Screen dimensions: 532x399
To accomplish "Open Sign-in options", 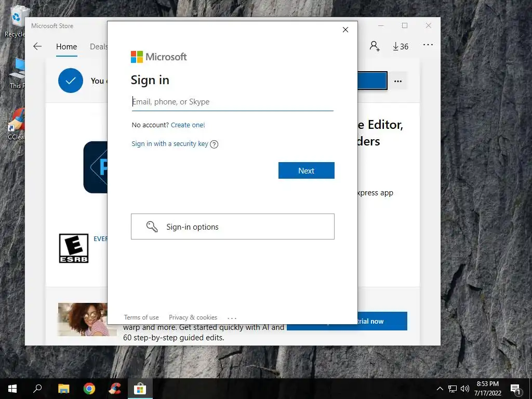I will tap(232, 227).
